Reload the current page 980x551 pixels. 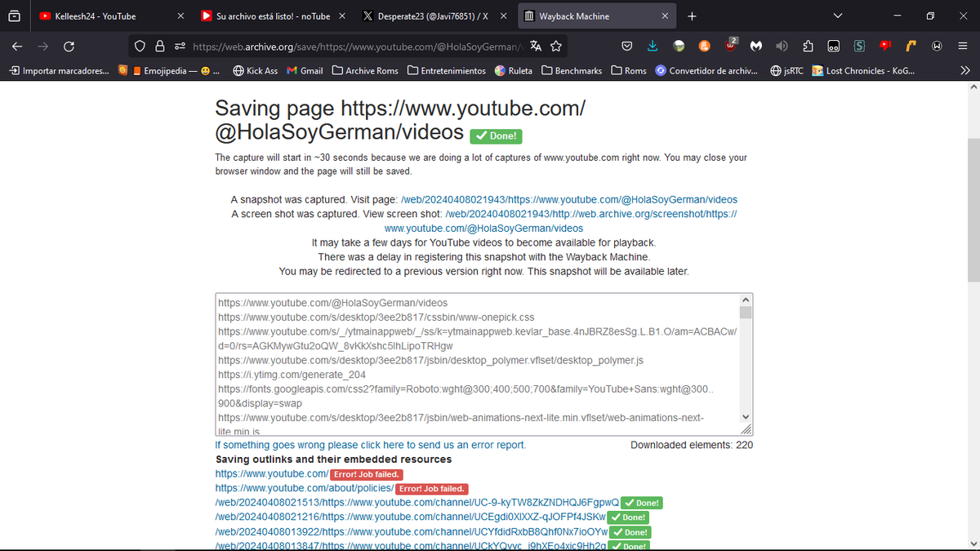pyautogui.click(x=69, y=47)
